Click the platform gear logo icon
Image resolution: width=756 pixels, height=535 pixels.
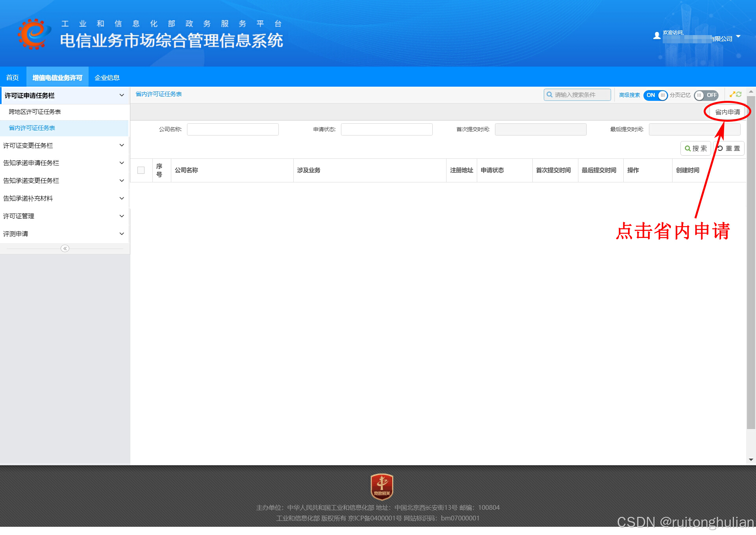point(33,34)
